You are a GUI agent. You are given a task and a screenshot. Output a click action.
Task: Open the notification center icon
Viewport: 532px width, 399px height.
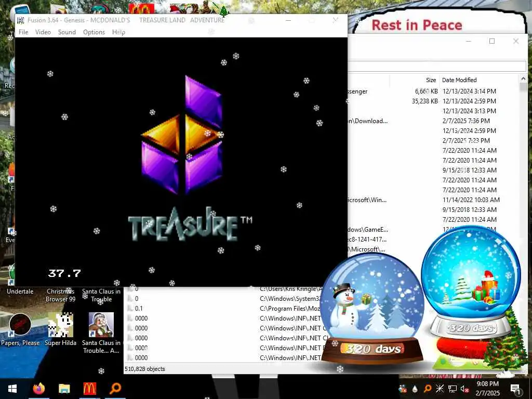(515, 389)
